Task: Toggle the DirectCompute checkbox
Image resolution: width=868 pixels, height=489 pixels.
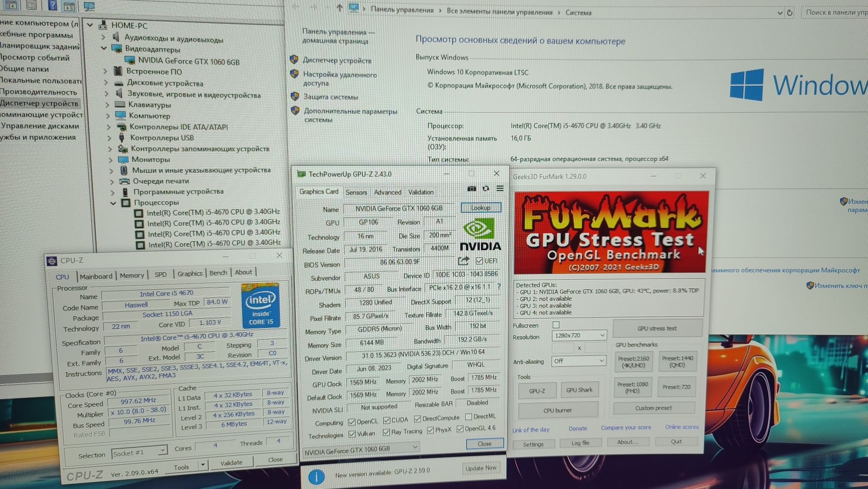Action: (x=418, y=419)
